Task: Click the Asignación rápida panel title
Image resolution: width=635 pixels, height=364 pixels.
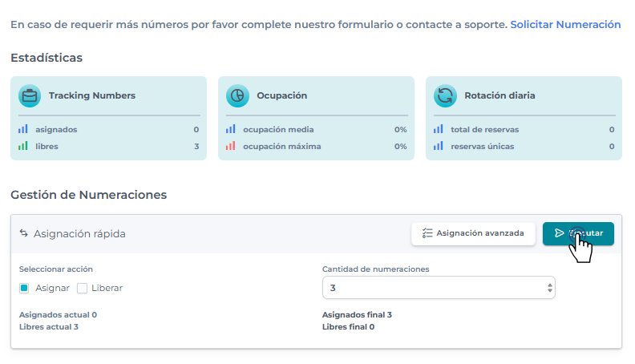Action: (79, 233)
